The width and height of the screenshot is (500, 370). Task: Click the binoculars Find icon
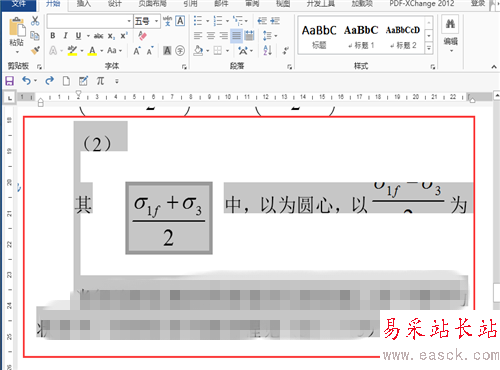point(450,23)
